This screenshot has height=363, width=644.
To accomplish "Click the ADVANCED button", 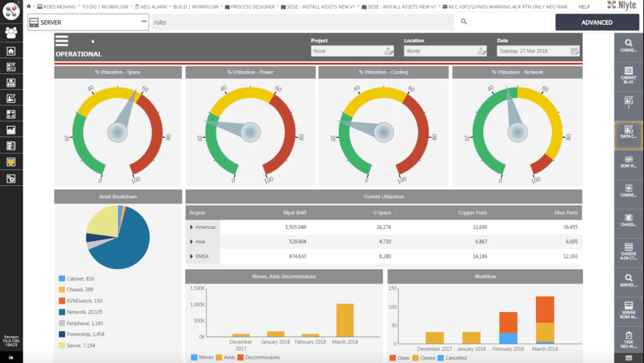I will 597,23.
